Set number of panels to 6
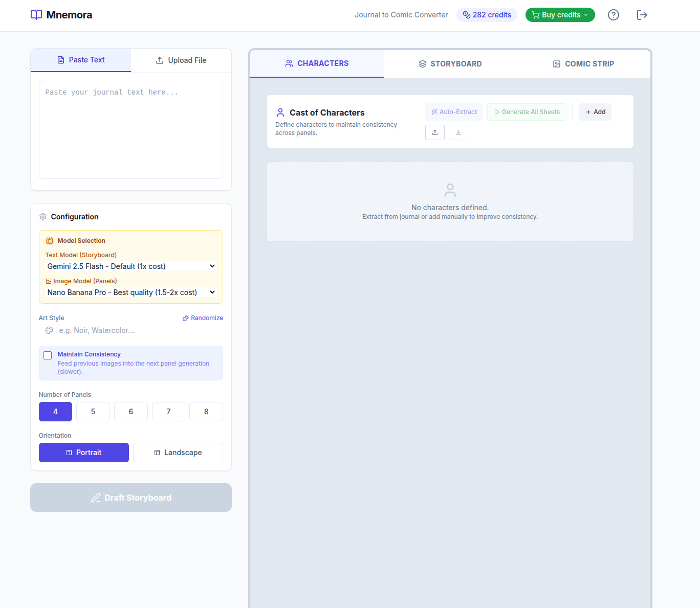 pos(130,412)
